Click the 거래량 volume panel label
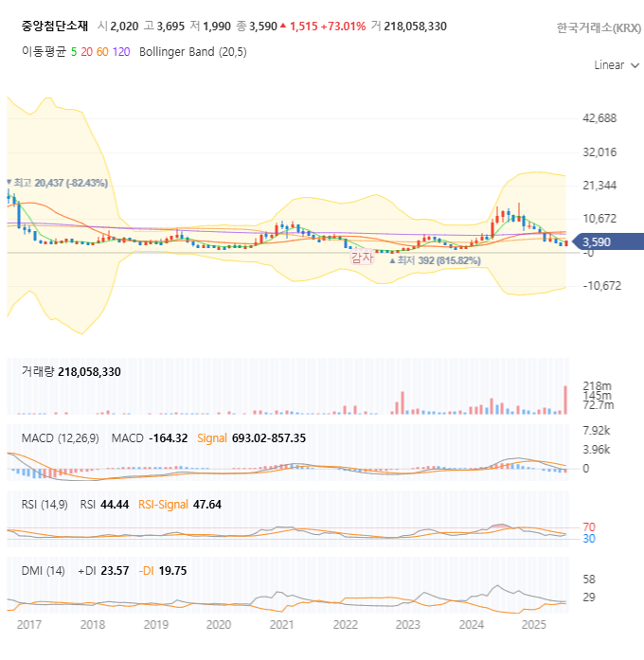Image resolution: width=644 pixels, height=660 pixels. point(38,372)
